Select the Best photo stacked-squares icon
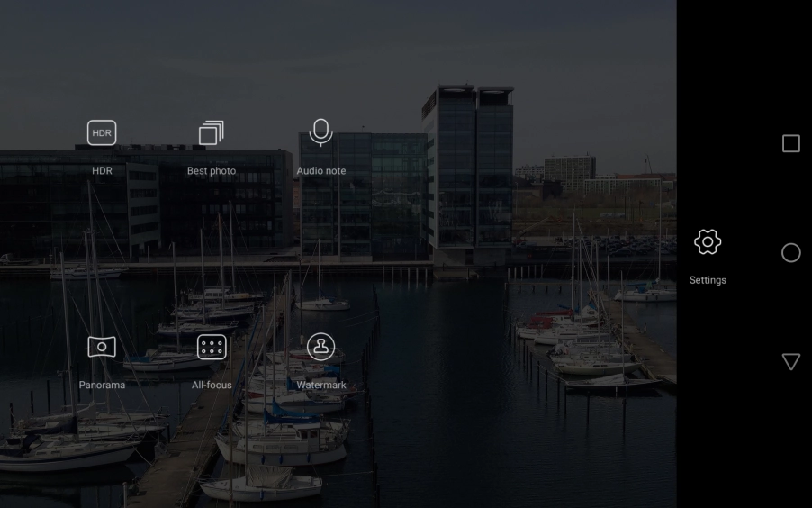The height and width of the screenshot is (508, 812). coord(211,133)
